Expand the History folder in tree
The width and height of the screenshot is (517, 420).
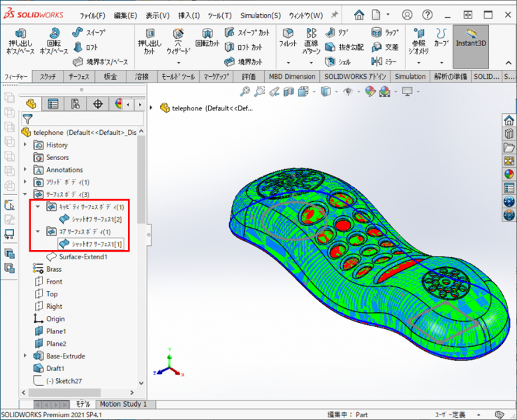[x=26, y=145]
